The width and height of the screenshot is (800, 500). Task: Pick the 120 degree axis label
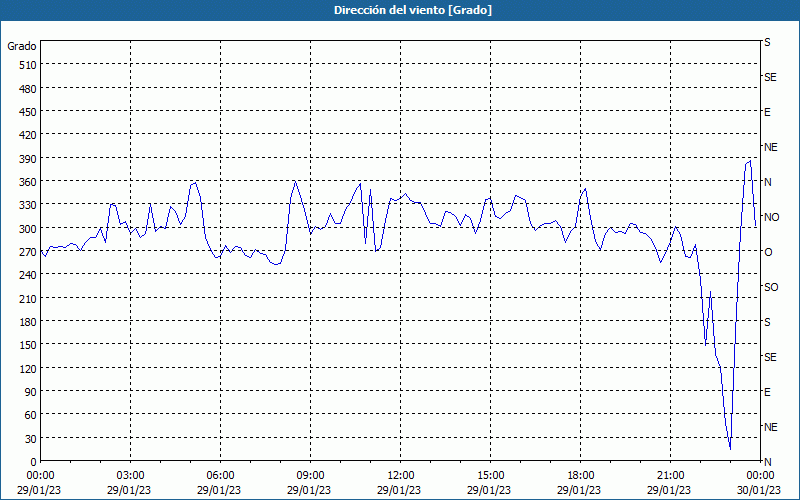pyautogui.click(x=28, y=368)
